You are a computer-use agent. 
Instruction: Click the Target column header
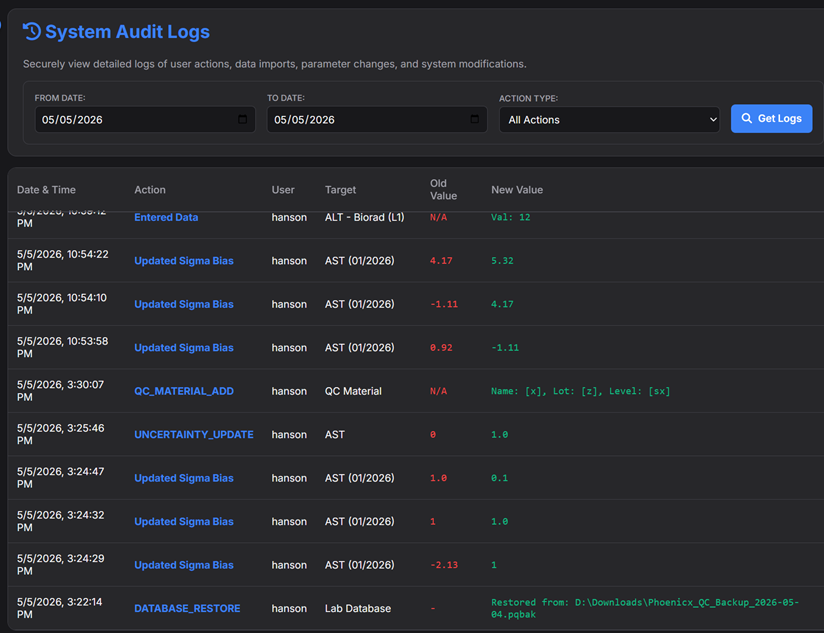click(x=340, y=190)
